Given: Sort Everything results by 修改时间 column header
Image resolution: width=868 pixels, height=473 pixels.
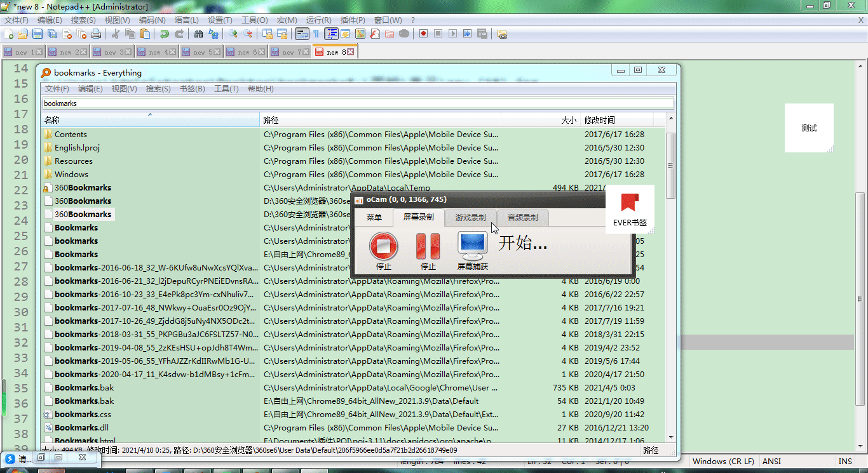Looking at the screenshot, I should tap(617, 120).
